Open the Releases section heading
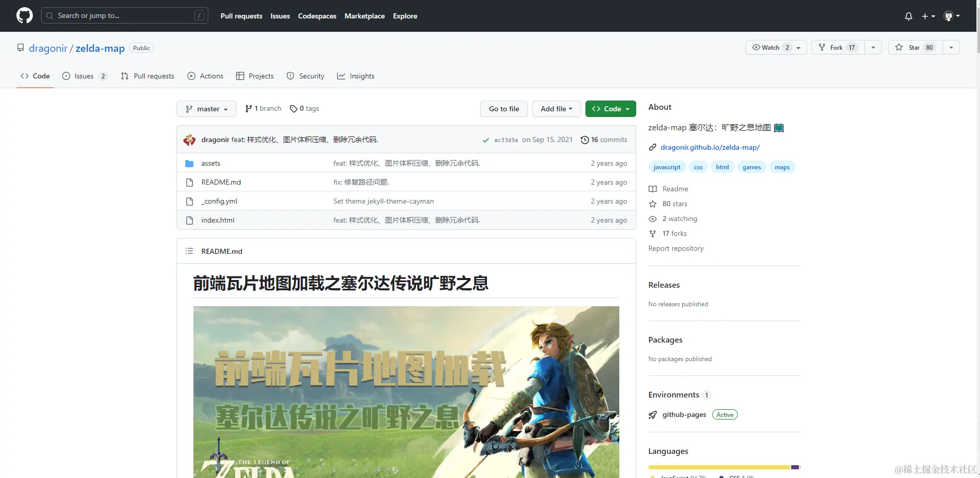The width and height of the screenshot is (980, 478). tap(664, 285)
